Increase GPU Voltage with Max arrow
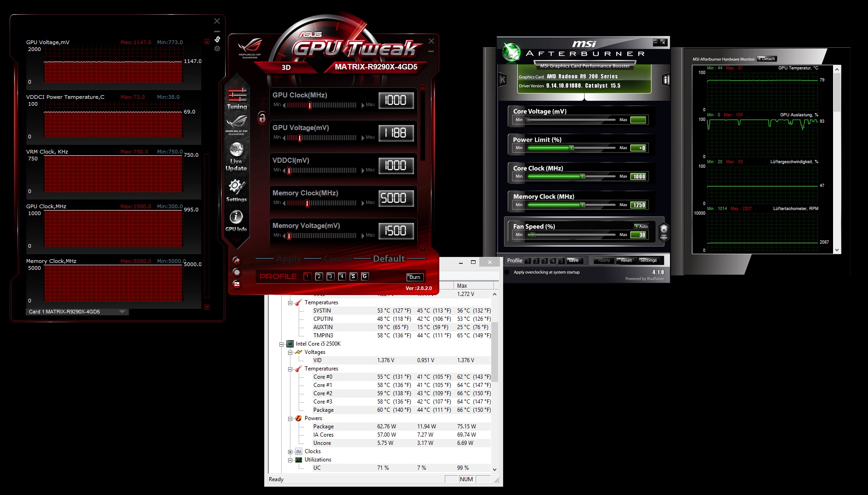868x495 pixels. point(363,138)
